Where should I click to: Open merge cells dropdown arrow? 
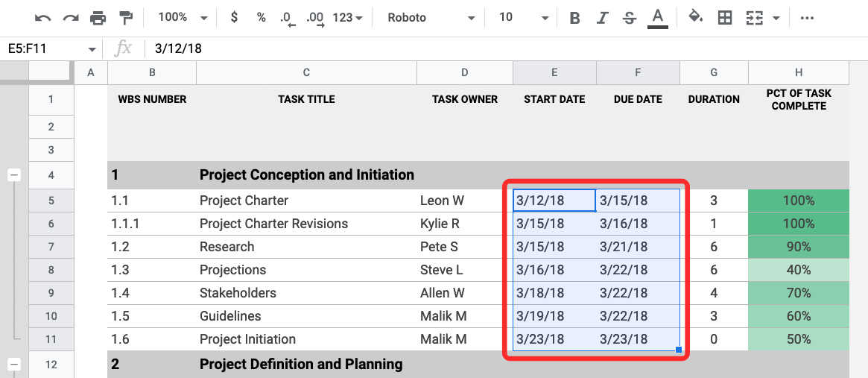pos(776,19)
